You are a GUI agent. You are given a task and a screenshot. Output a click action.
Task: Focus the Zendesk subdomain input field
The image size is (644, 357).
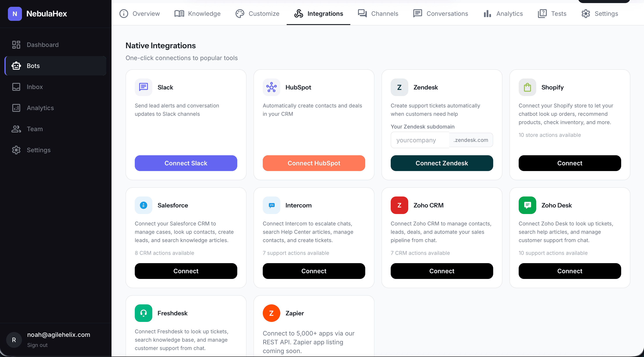(x=420, y=140)
